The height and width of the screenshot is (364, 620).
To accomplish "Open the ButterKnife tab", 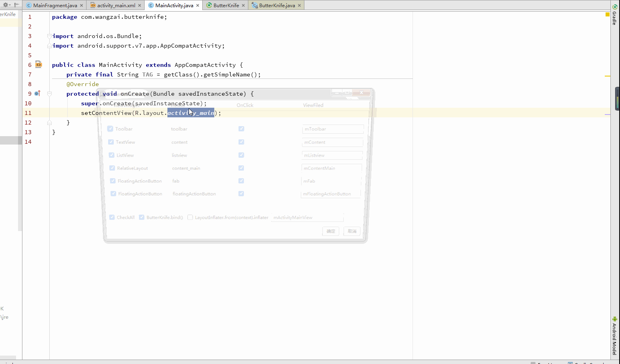I will coord(226,5).
